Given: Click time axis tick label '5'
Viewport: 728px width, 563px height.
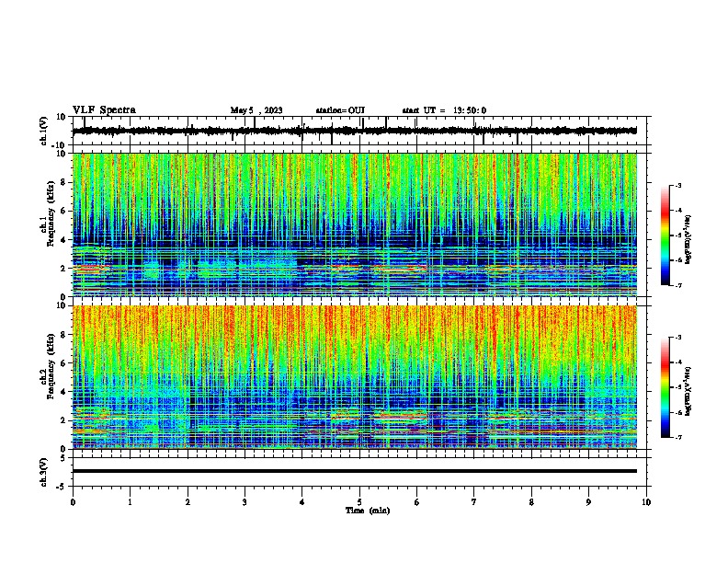Looking at the screenshot, I should [359, 502].
